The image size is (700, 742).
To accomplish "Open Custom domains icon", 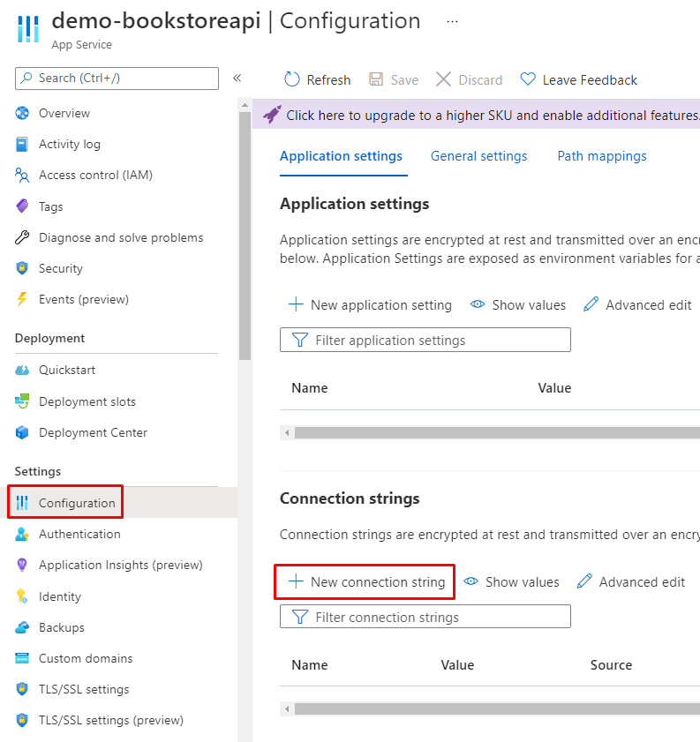I will [x=22, y=658].
